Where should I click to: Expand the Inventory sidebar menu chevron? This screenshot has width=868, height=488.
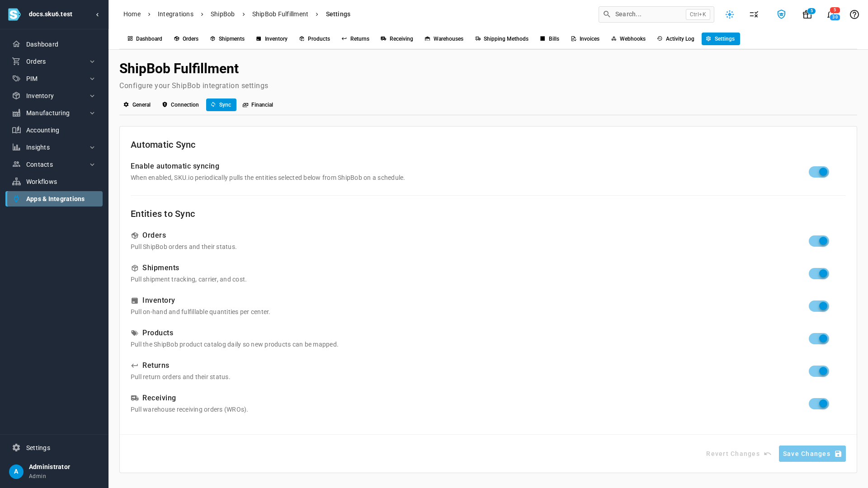pyautogui.click(x=92, y=96)
